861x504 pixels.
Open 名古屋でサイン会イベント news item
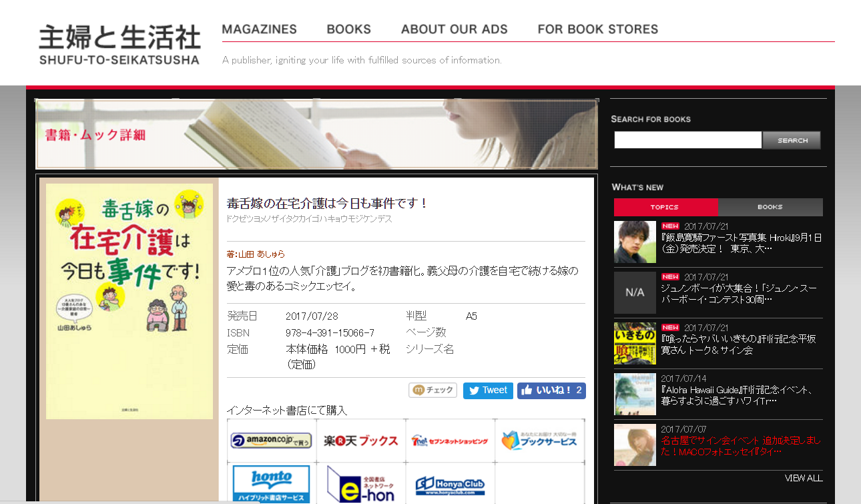pyautogui.click(x=741, y=446)
